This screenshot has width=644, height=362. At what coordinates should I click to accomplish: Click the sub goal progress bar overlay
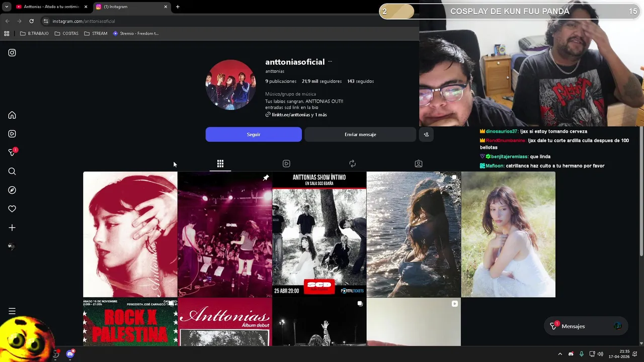510,11
